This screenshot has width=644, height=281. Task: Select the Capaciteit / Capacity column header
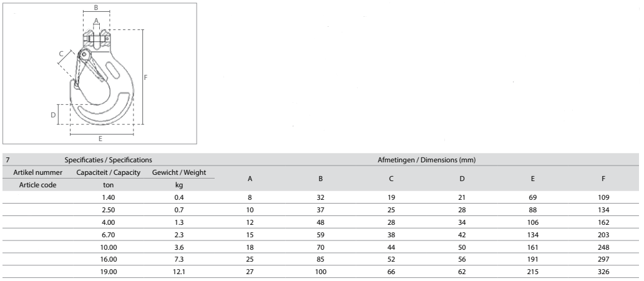(x=109, y=172)
